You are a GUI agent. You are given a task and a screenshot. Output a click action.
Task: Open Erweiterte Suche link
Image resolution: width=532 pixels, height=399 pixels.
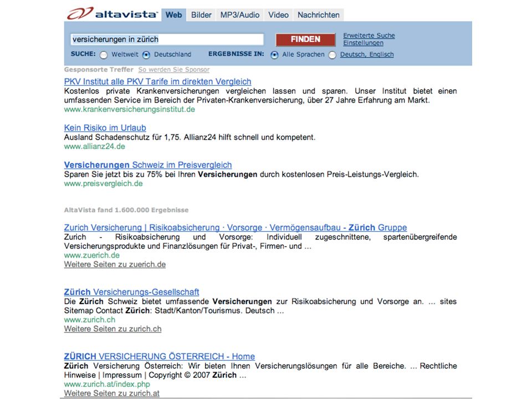[369, 35]
